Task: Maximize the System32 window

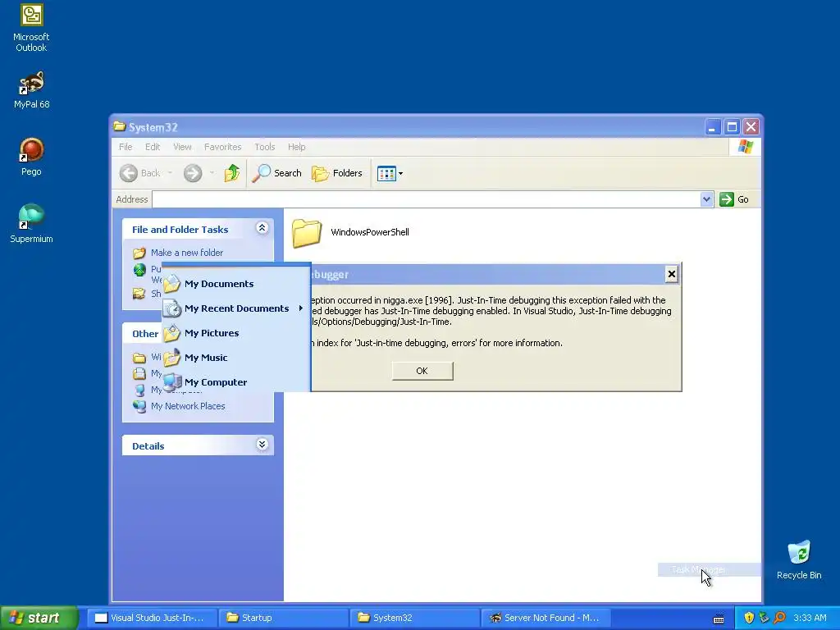Action: 732,127
